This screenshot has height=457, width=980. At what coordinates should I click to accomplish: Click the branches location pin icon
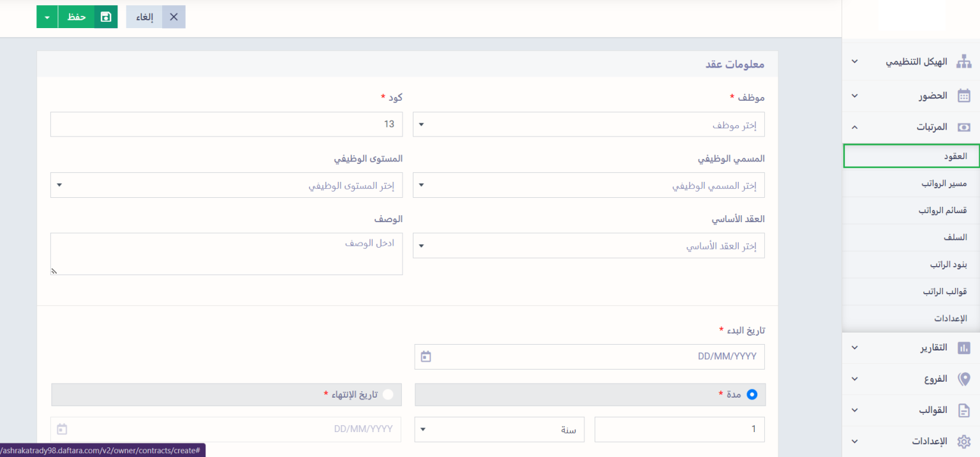pyautogui.click(x=964, y=378)
